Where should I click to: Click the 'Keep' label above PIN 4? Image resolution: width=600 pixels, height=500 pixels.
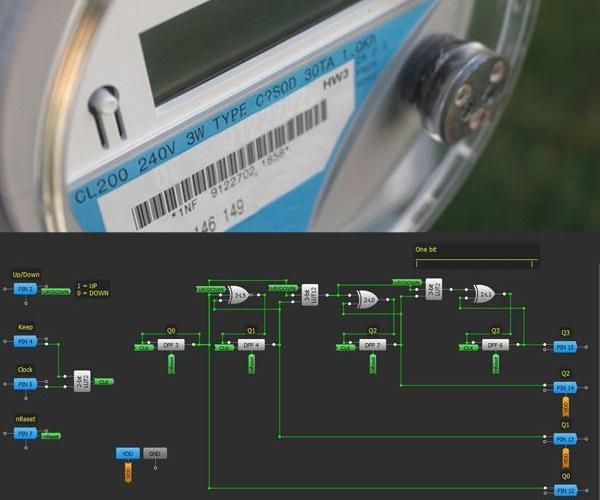(25, 327)
